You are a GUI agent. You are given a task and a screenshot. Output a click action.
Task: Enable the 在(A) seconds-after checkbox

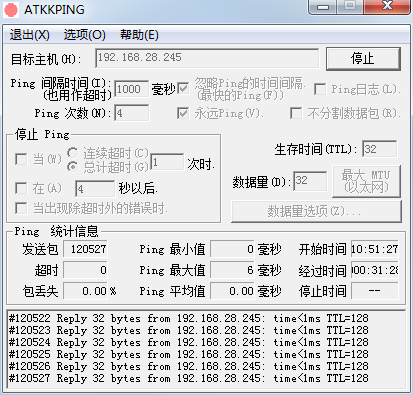(21, 188)
